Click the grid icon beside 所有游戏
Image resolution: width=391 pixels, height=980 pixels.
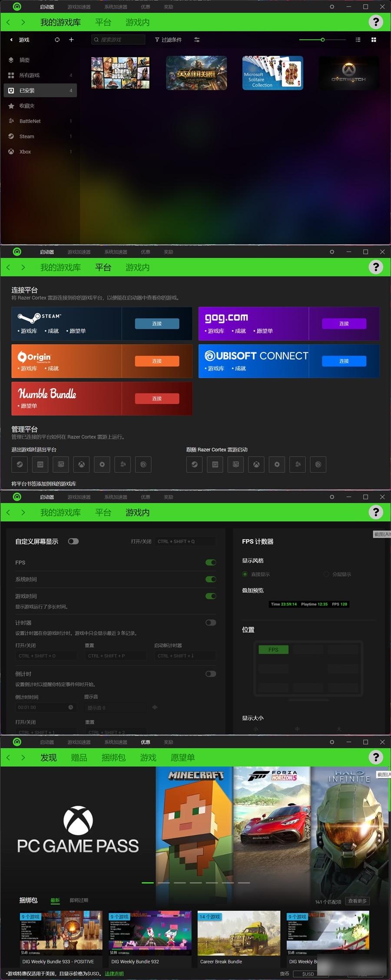pyautogui.click(x=11, y=75)
